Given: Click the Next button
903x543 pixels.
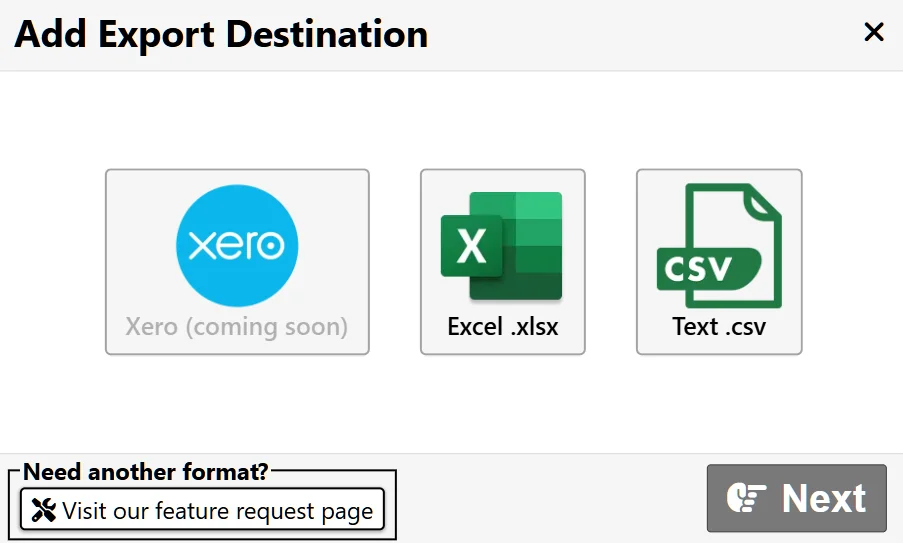Looking at the screenshot, I should tap(796, 498).
